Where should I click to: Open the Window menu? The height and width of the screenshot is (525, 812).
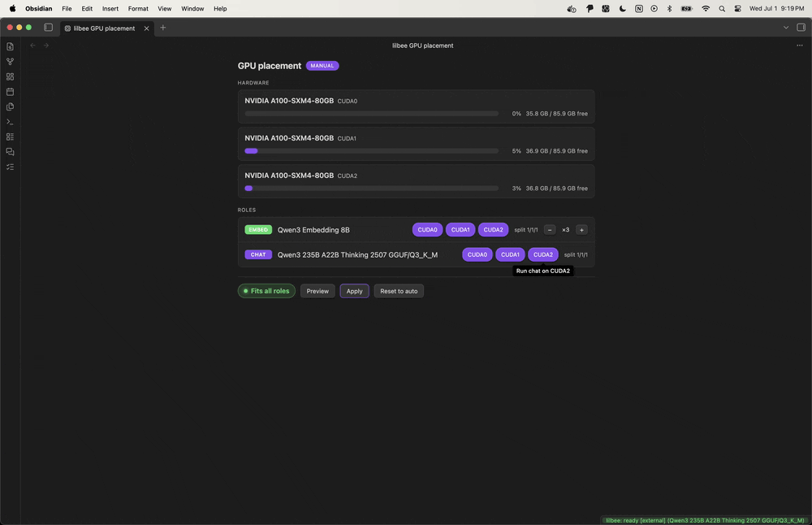tap(192, 8)
